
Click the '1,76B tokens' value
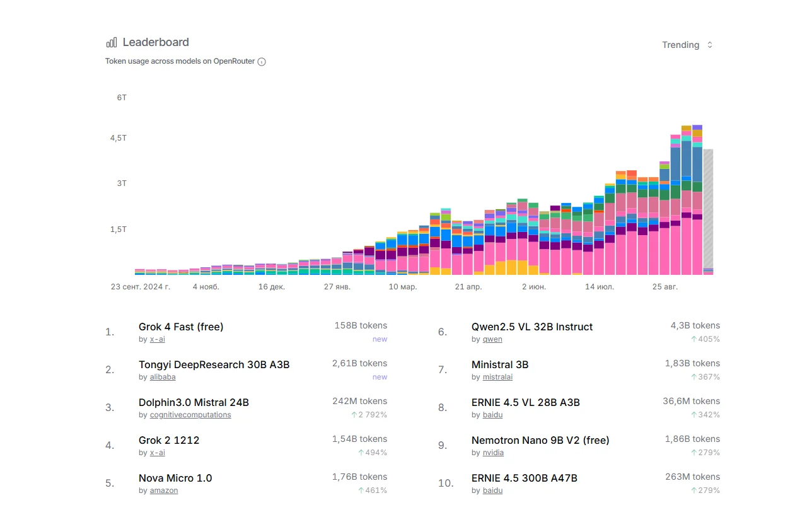tap(359, 477)
